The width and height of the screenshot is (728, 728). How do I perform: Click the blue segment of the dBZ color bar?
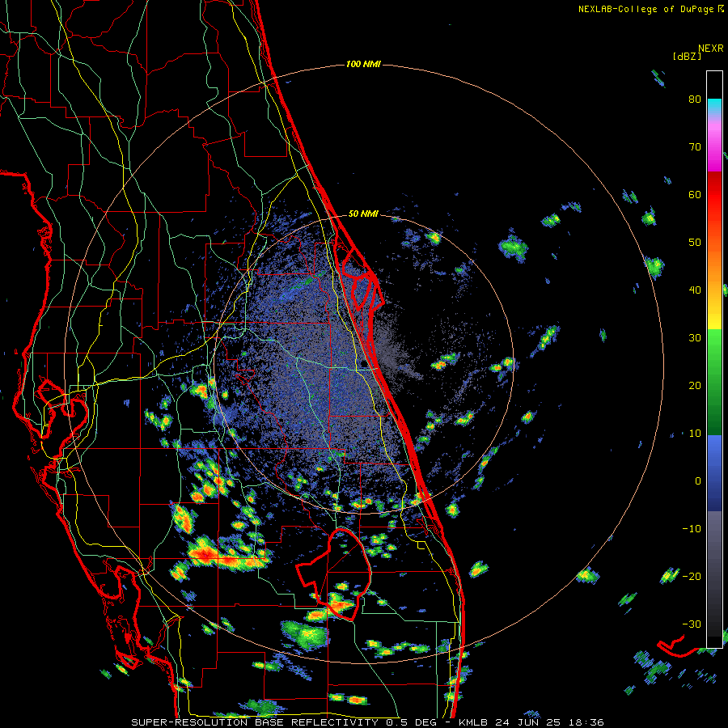click(x=714, y=473)
